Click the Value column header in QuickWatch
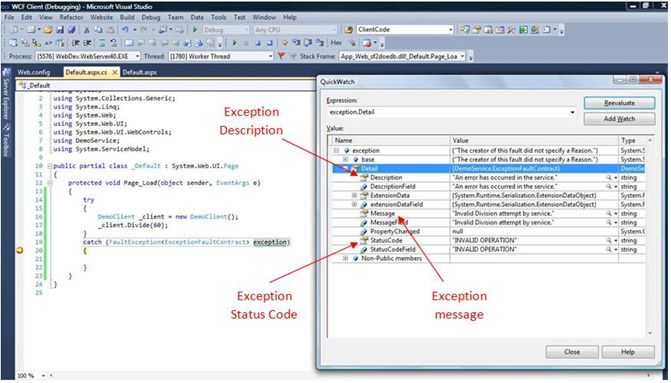Screen dimensions: 671x383 pyautogui.click(x=534, y=140)
